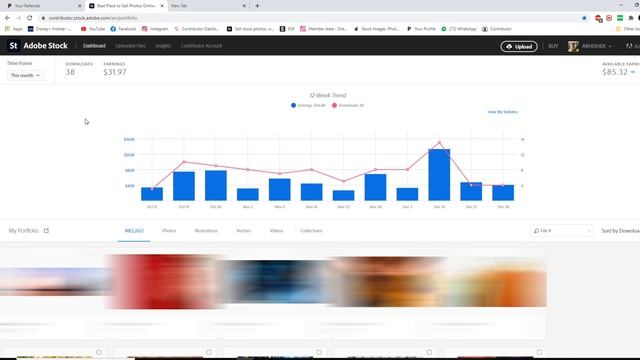The width and height of the screenshot is (640, 360).
Task: Open the Dashboard menu item
Action: point(94,46)
